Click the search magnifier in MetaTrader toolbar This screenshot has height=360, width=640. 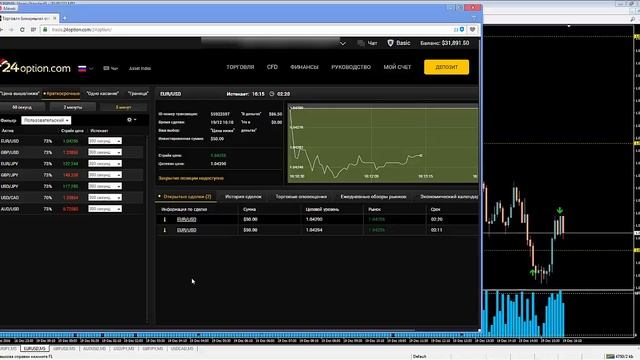633,19
